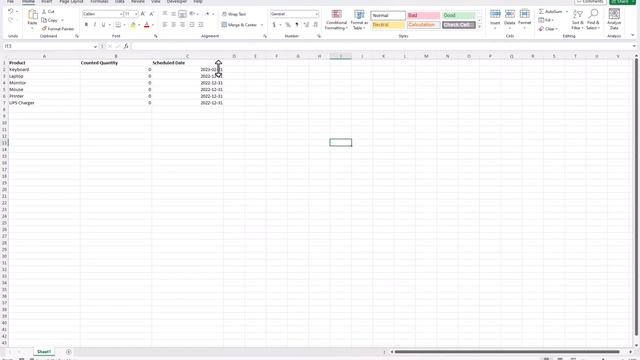Open the Data ribbon tab
The height and width of the screenshot is (360, 640).
120,2
